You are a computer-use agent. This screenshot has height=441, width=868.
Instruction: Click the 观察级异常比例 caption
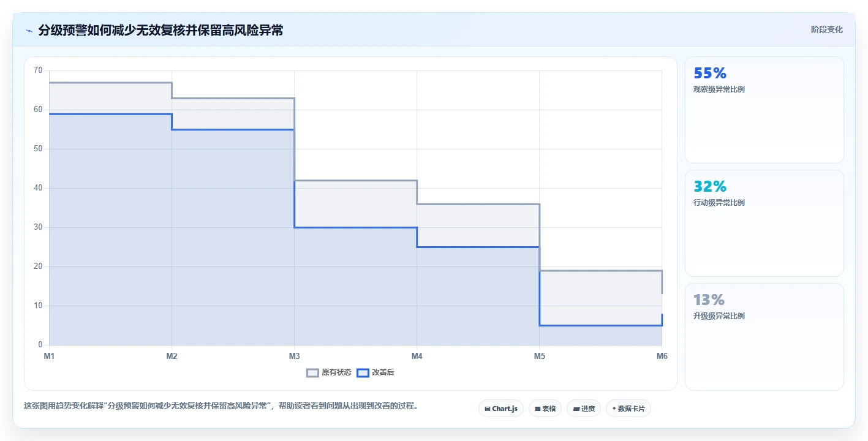click(x=719, y=89)
